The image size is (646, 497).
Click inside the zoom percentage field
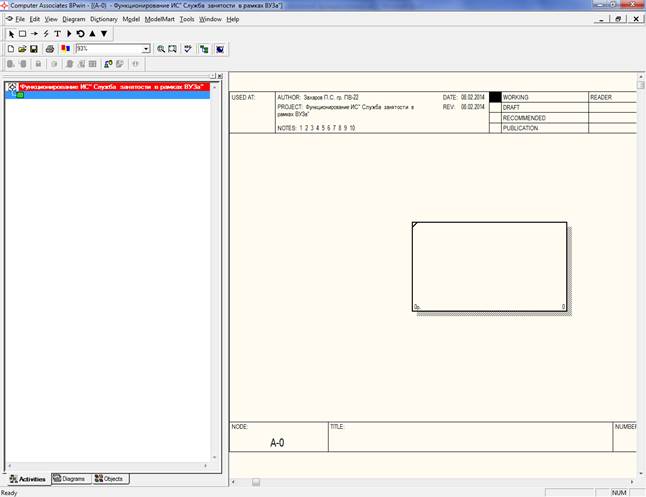pos(109,49)
